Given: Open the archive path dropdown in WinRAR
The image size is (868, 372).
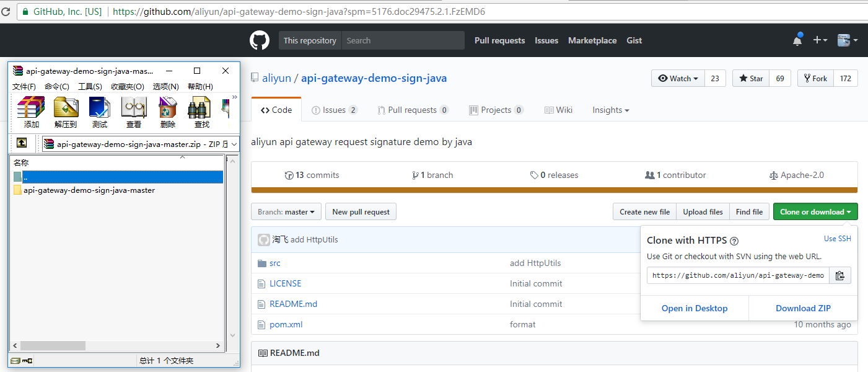Looking at the screenshot, I should coord(234,144).
